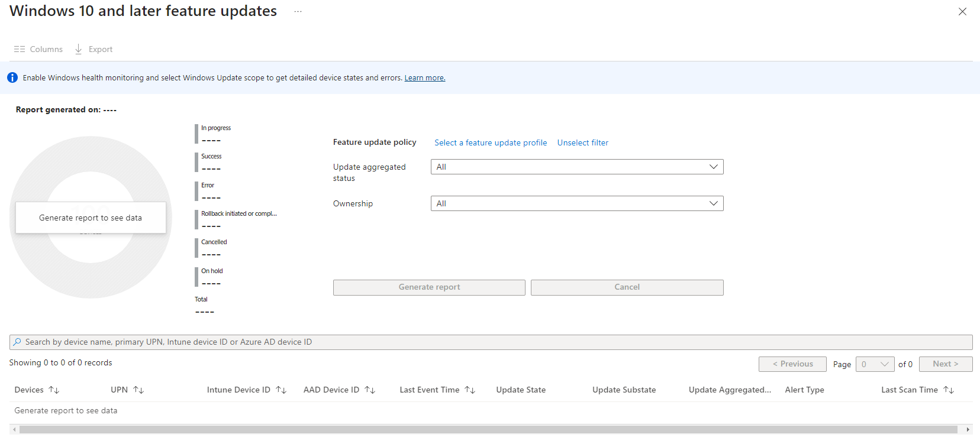Click the Unselect filter link

(x=583, y=142)
